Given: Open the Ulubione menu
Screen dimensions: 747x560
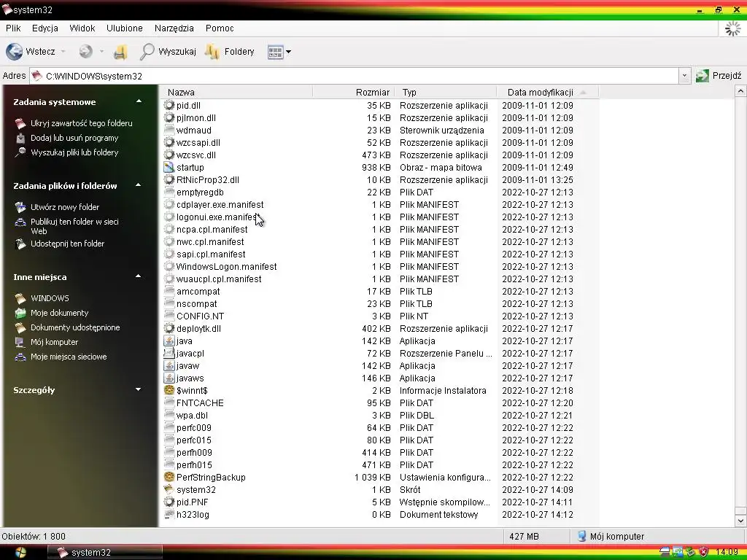Looking at the screenshot, I should [125, 28].
